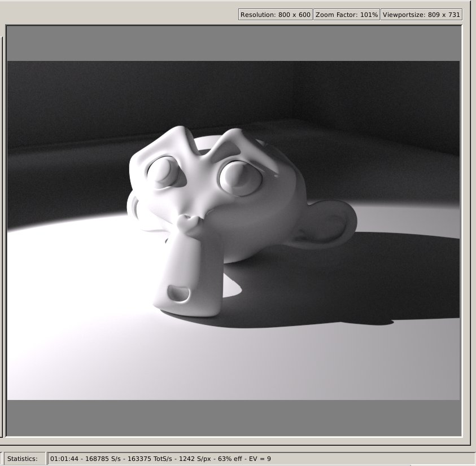The image size is (476, 466).
Task: Click the Viewportsize: 809 x 731 readout
Action: tap(421, 15)
